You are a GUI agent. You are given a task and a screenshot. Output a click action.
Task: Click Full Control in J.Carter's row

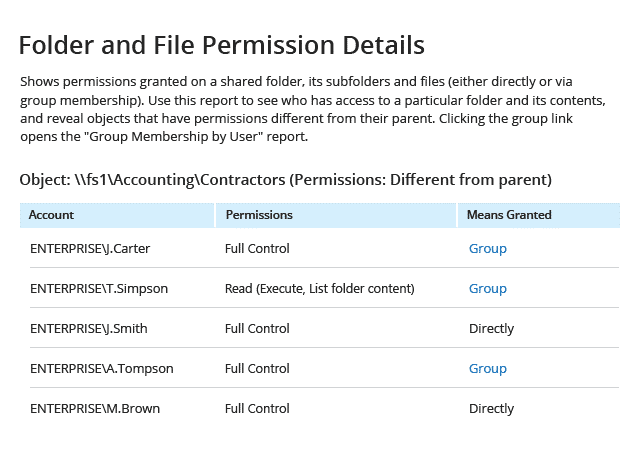click(x=257, y=248)
